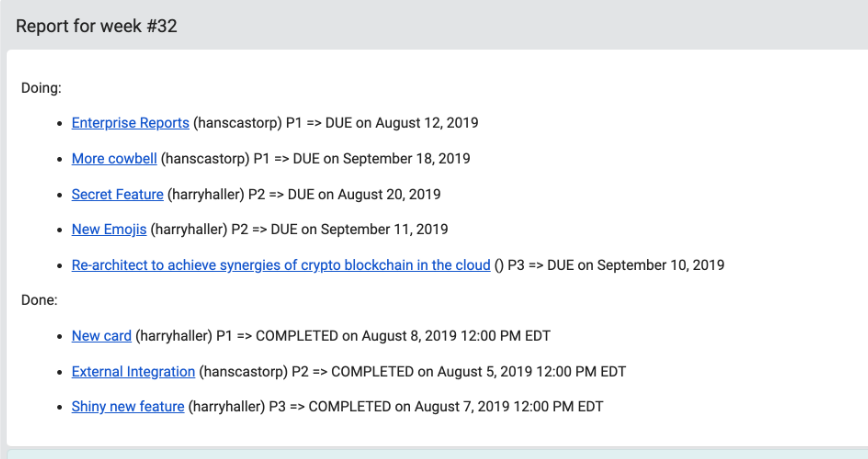Click the Done: section label
This screenshot has height=459, width=868.
[x=39, y=300]
